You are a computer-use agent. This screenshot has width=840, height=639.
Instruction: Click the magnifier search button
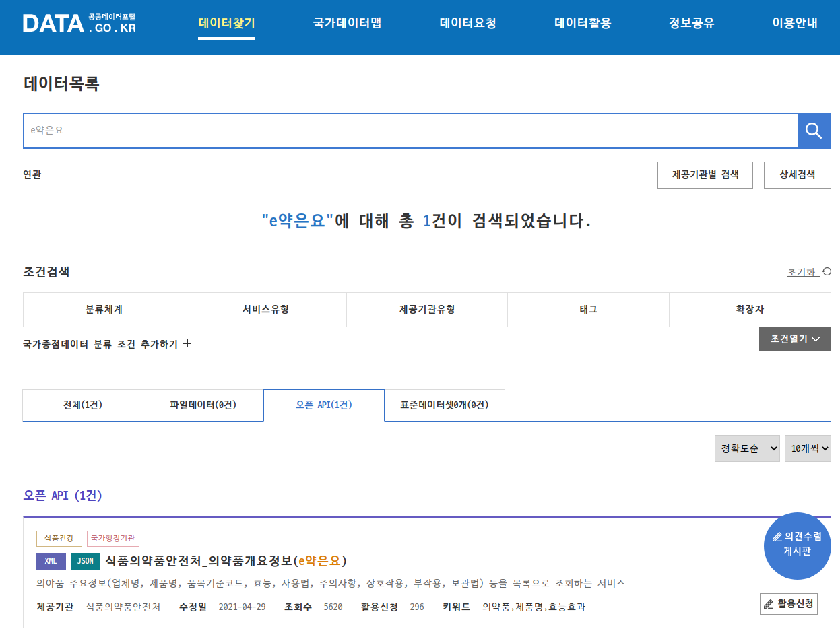(x=814, y=131)
